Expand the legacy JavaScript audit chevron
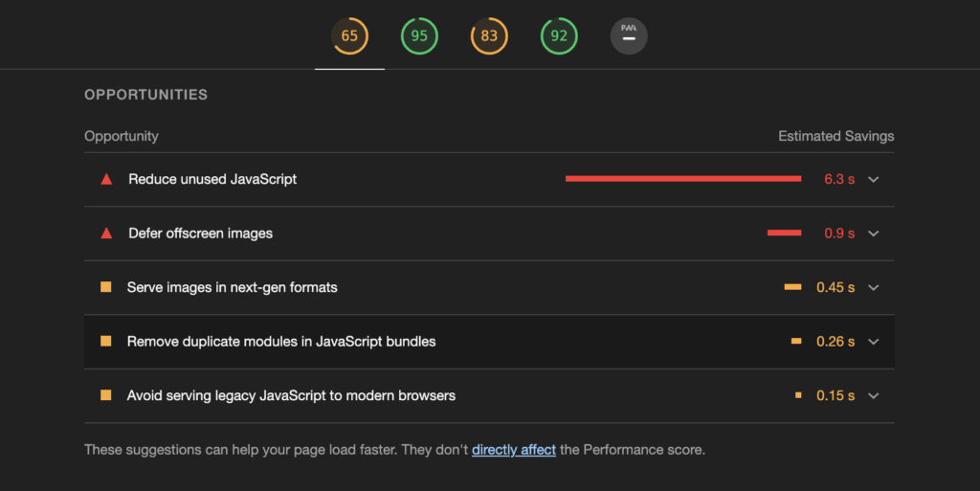The height and width of the screenshot is (491, 980). (x=874, y=395)
